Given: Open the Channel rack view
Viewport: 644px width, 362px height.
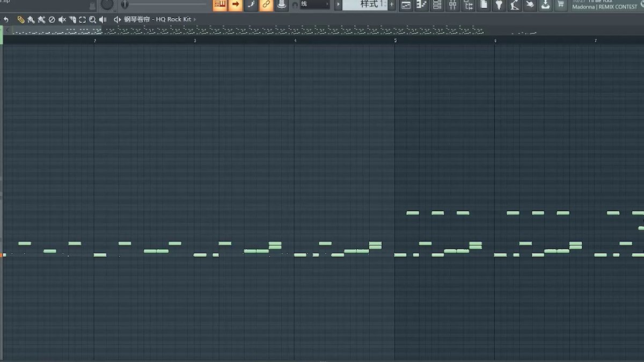Looking at the screenshot, I should click(437, 5).
